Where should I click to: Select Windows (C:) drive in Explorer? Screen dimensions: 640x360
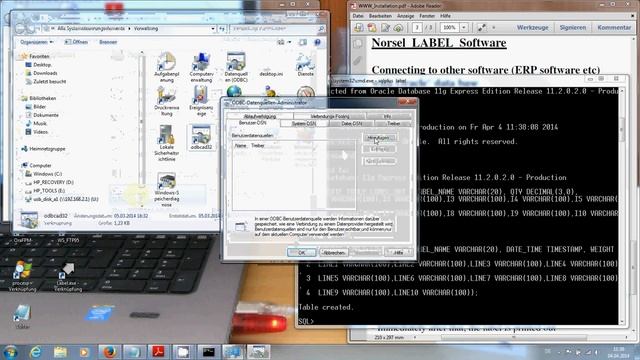tap(47, 174)
